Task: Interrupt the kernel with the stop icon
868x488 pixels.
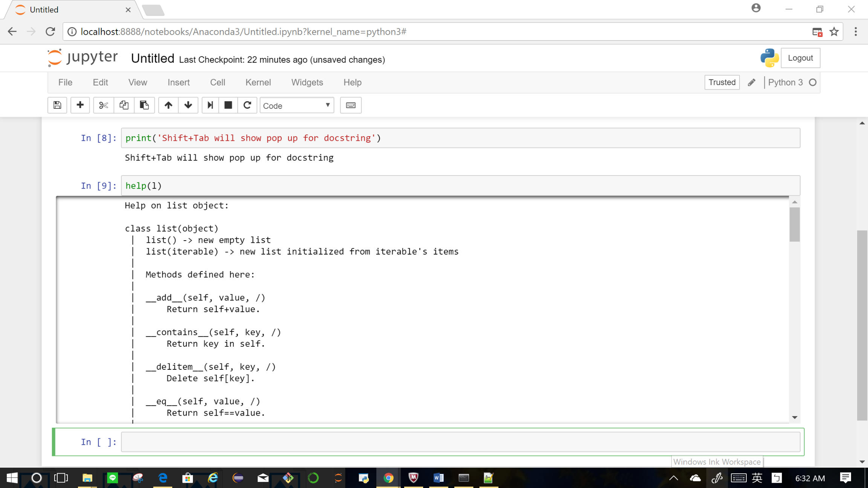Action: click(228, 105)
